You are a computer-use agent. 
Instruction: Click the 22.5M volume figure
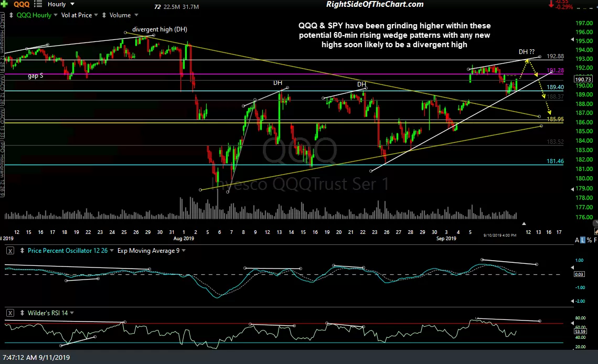click(172, 7)
